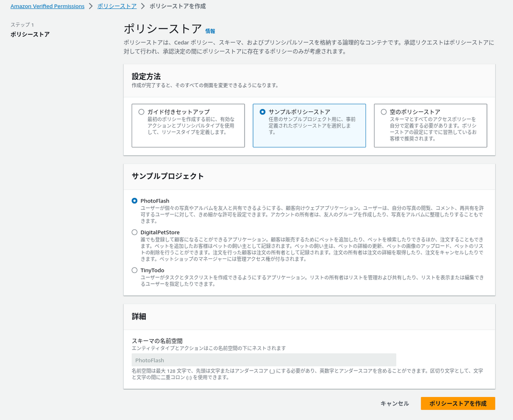Click ポリシーストアを作成 orange button
Screen dimensions: 513x420
point(458,403)
